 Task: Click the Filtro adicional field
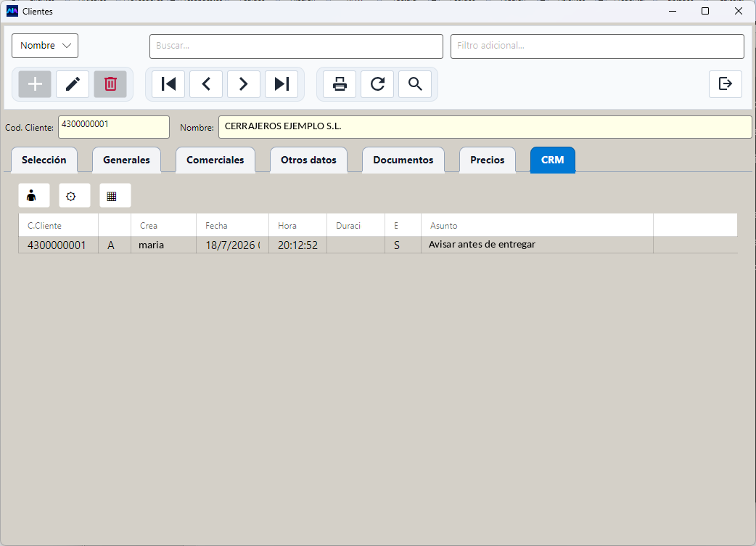[x=597, y=46]
